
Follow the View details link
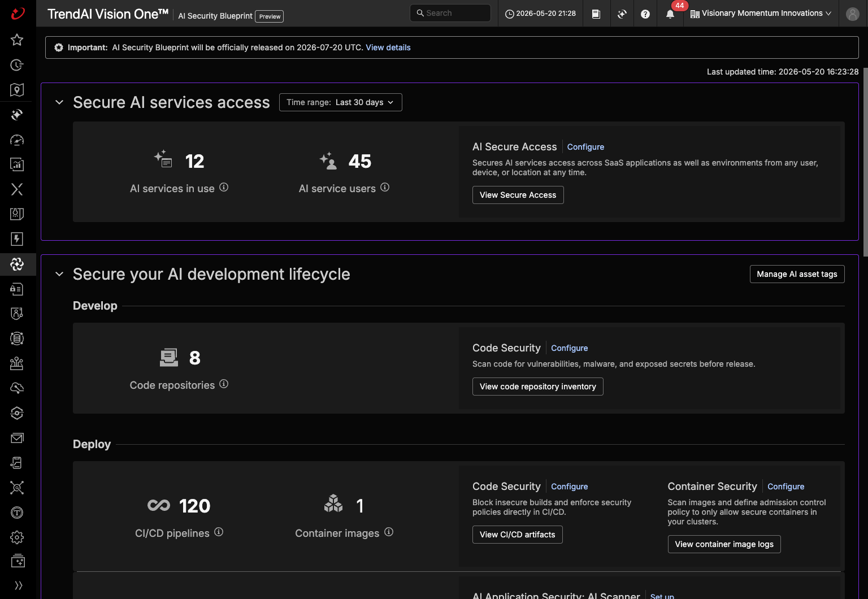click(388, 47)
